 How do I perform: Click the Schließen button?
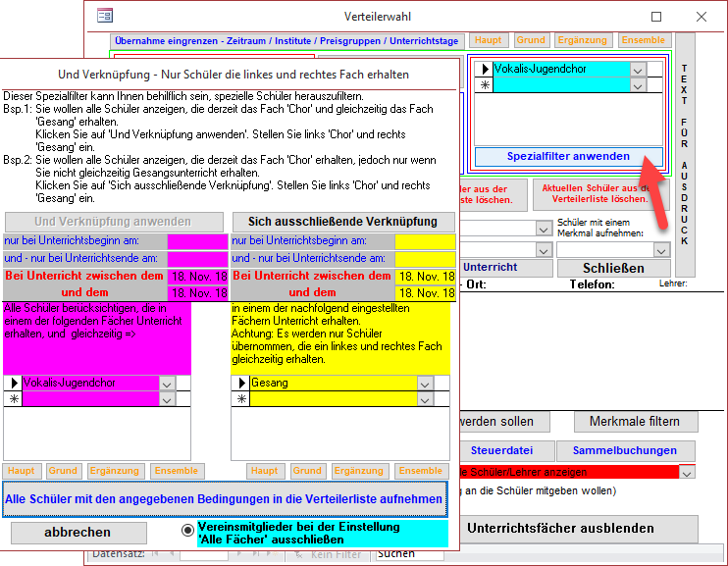point(613,268)
